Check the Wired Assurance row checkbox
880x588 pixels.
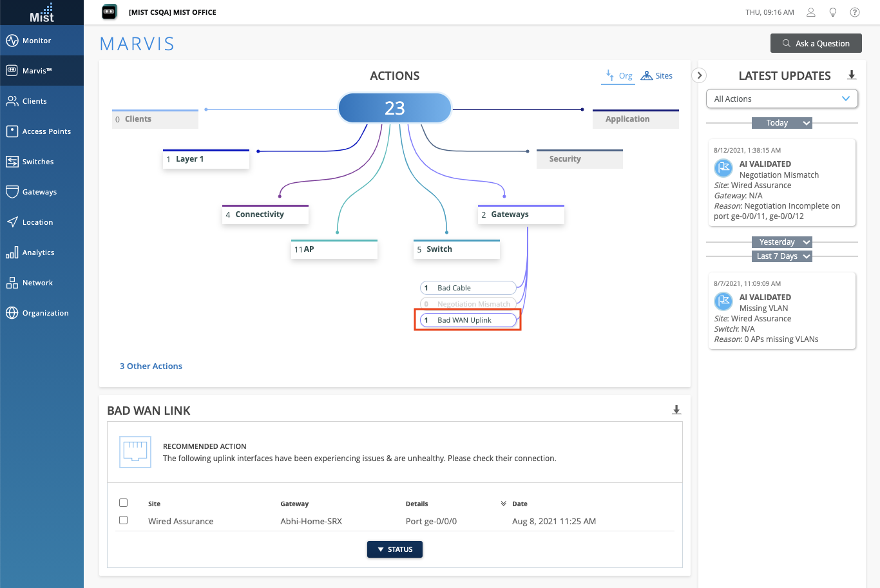click(x=124, y=520)
